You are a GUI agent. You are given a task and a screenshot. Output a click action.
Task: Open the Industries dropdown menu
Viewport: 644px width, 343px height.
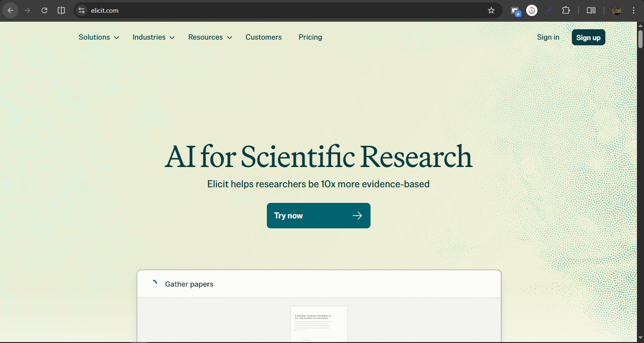153,37
